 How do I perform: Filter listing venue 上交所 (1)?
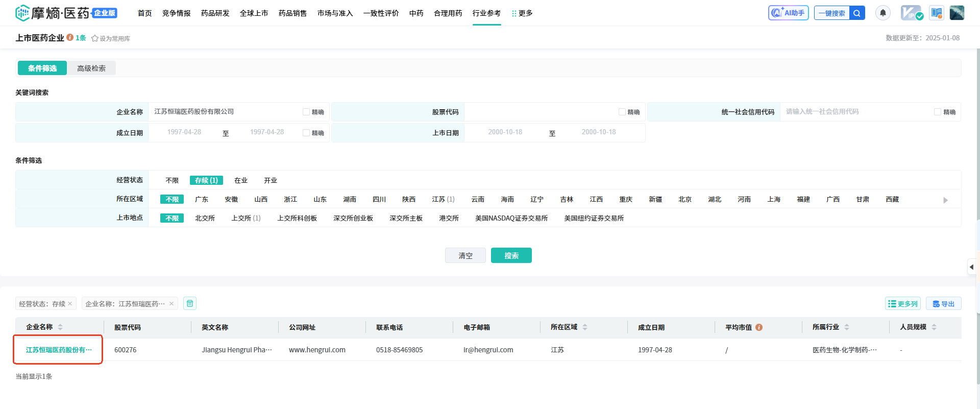tap(246, 218)
